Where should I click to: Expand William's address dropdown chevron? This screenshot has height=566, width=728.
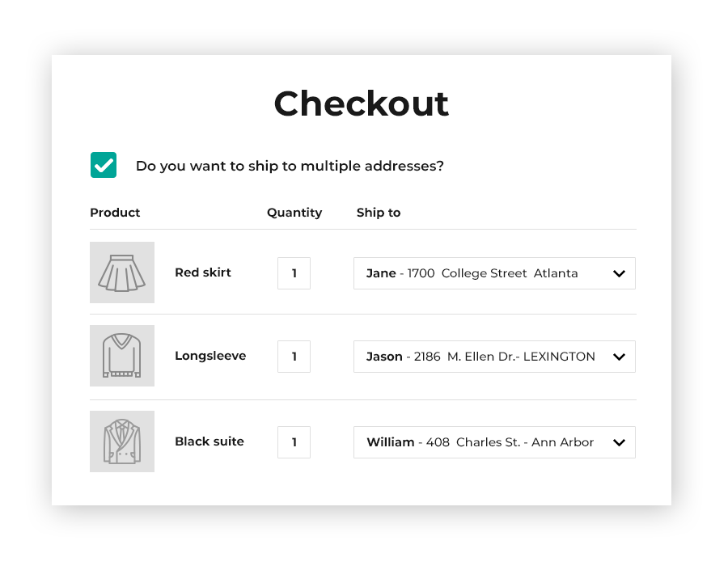point(619,442)
